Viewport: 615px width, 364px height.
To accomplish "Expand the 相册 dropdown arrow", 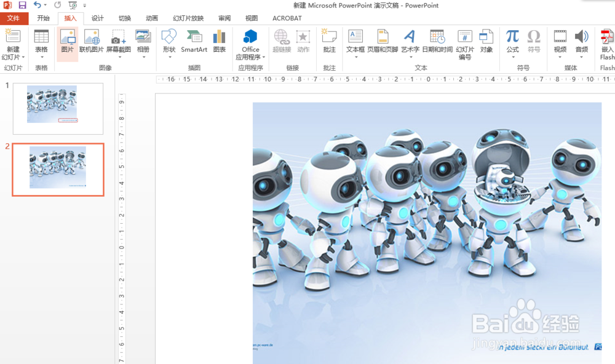I will coord(143,57).
